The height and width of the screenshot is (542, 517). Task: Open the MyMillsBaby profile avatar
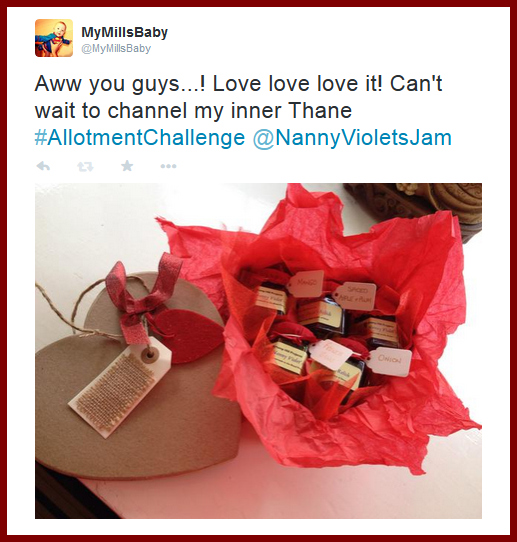[54, 38]
